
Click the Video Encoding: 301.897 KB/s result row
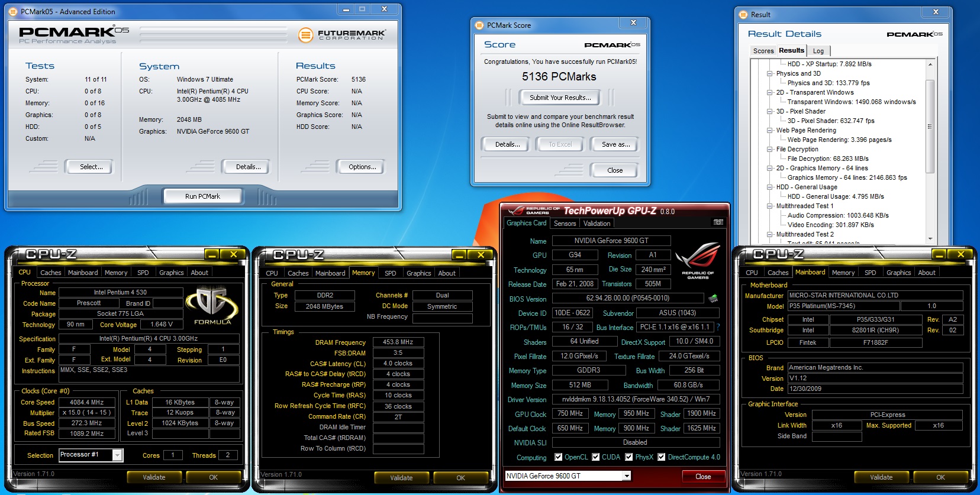pyautogui.click(x=830, y=225)
